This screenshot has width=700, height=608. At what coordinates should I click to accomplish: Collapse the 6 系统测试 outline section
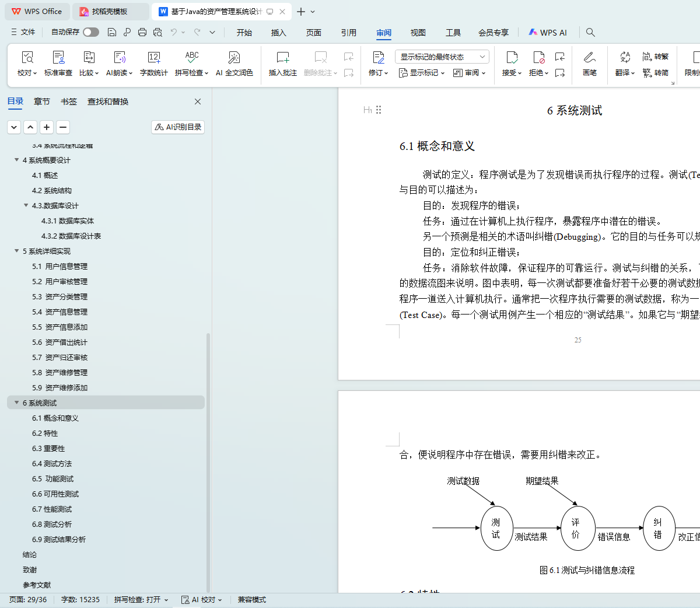(17, 403)
